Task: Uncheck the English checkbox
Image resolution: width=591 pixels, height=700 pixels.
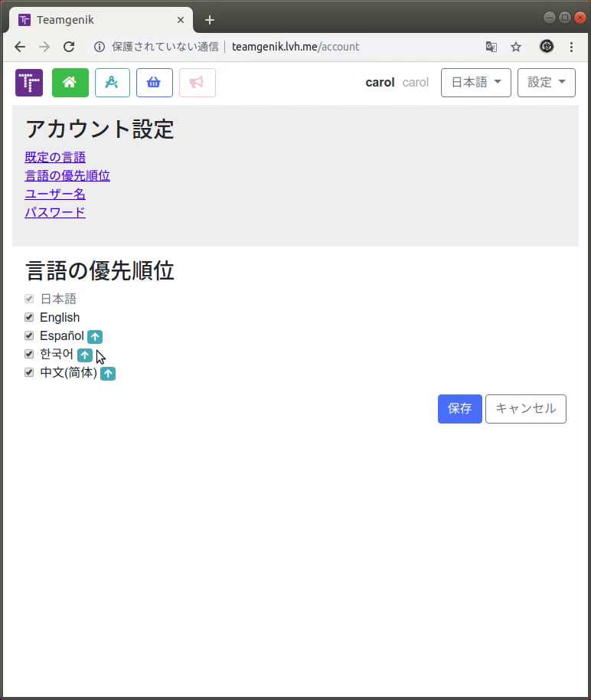Action: (29, 317)
